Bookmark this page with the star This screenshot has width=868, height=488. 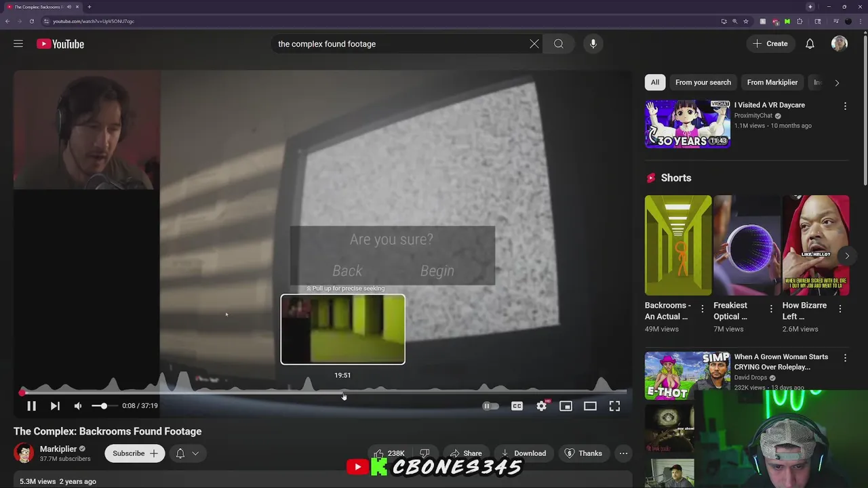[746, 21]
